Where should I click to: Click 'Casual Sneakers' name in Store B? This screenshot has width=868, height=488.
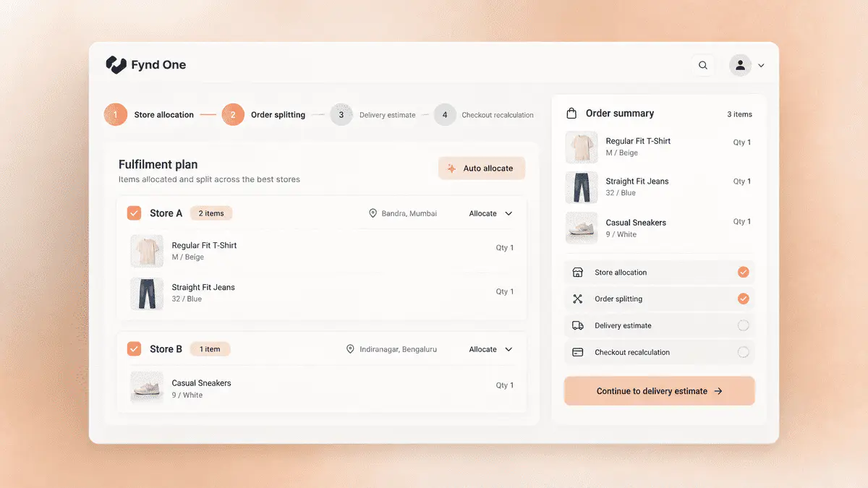click(x=201, y=383)
